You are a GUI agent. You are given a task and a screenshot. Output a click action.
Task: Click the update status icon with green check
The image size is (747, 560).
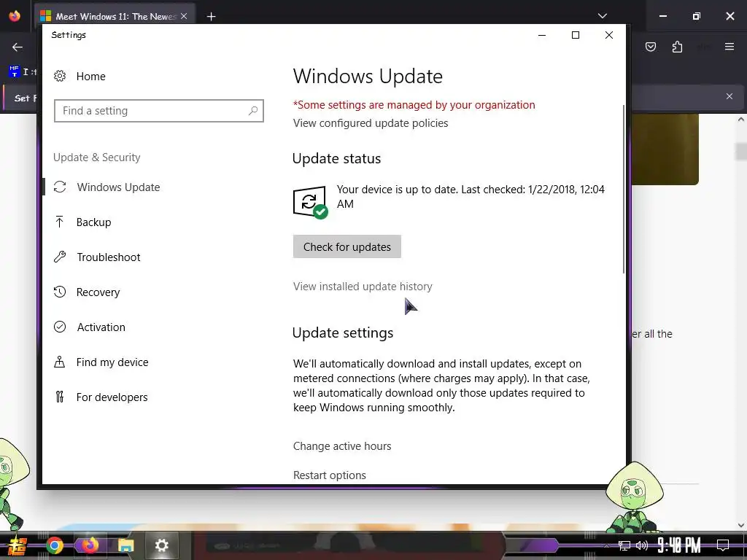point(310,203)
